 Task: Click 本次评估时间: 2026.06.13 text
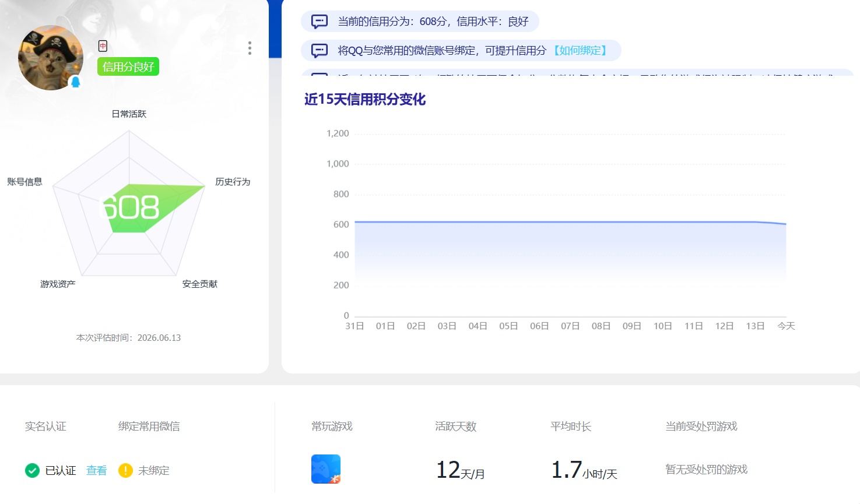(129, 338)
